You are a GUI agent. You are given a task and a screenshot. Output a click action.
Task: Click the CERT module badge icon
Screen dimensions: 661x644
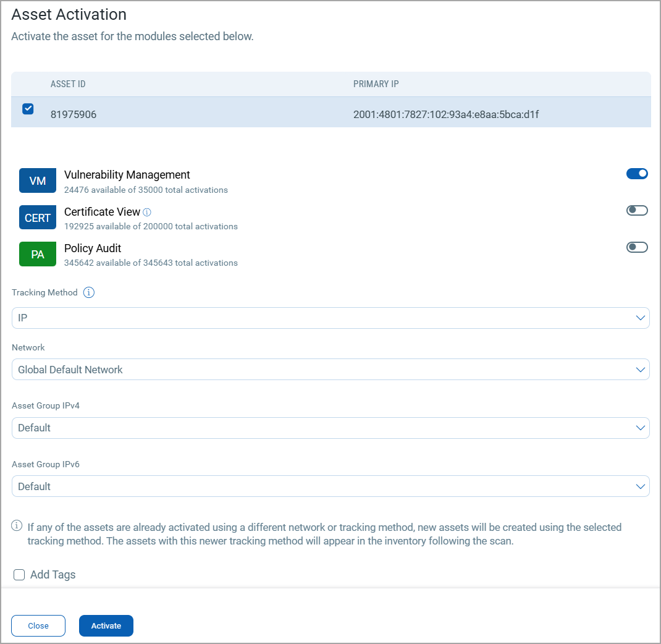tap(38, 218)
